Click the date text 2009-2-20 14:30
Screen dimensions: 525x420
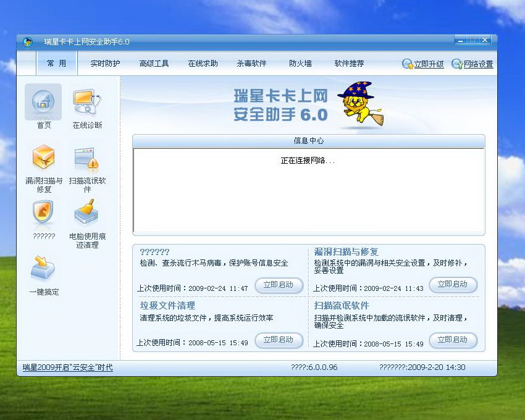click(x=437, y=367)
